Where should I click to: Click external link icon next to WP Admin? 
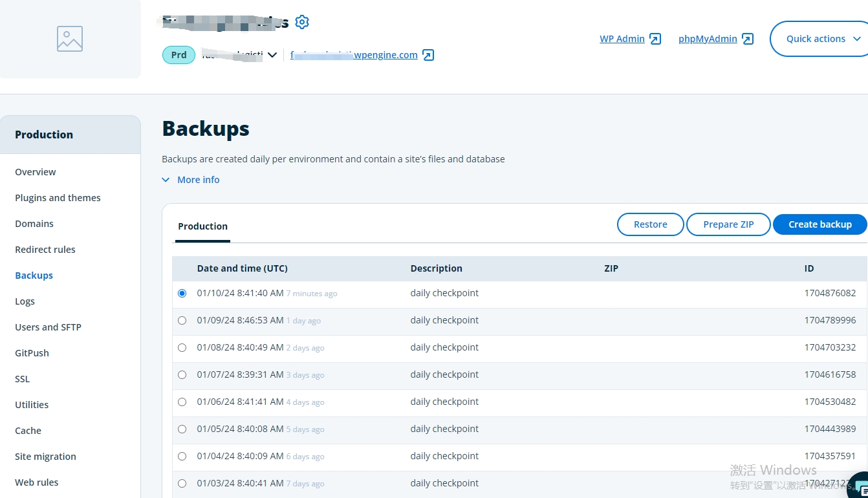(x=655, y=39)
